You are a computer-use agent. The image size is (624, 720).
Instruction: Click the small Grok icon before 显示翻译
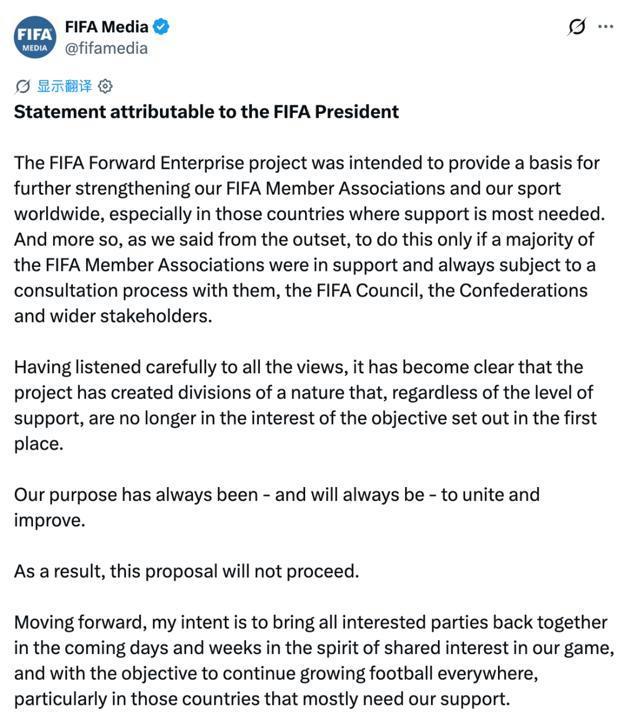click(22, 86)
